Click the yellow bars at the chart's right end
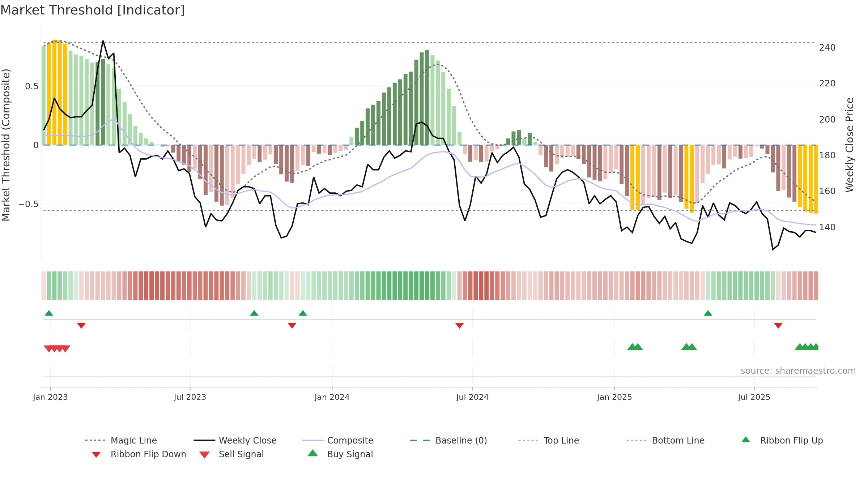Viewport: 868px width, 488px height. 808,179
